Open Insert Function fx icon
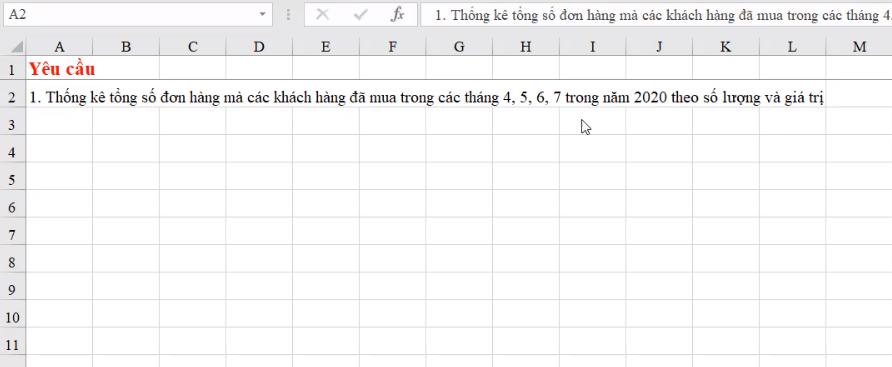Screen dimensions: 892x367 [x=397, y=15]
